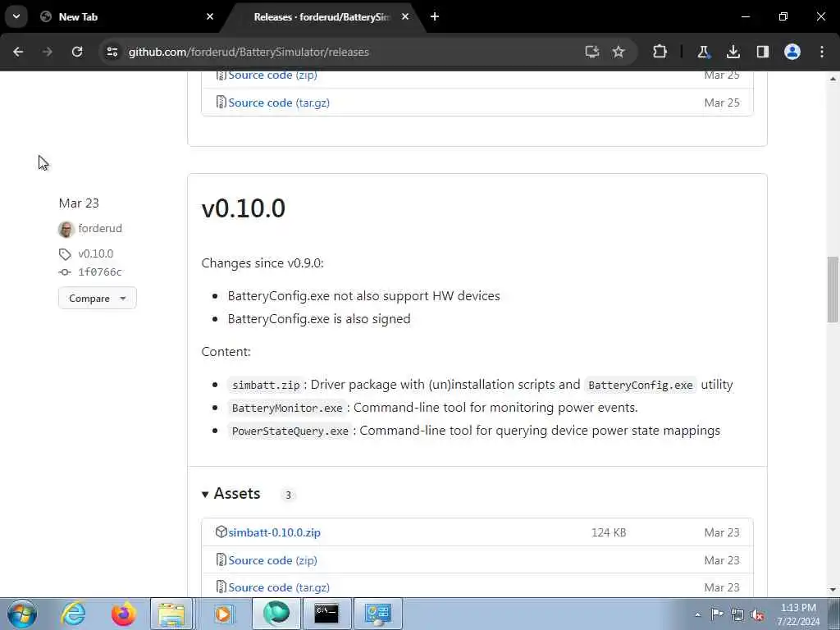Image resolution: width=840 pixels, height=630 pixels.
Task: Show hidden tray icons arrow
Action: pos(697,614)
